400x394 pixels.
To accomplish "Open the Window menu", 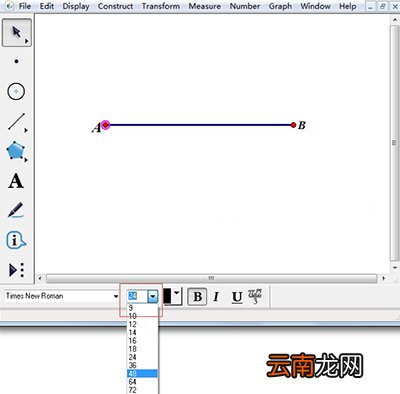I will (x=316, y=6).
